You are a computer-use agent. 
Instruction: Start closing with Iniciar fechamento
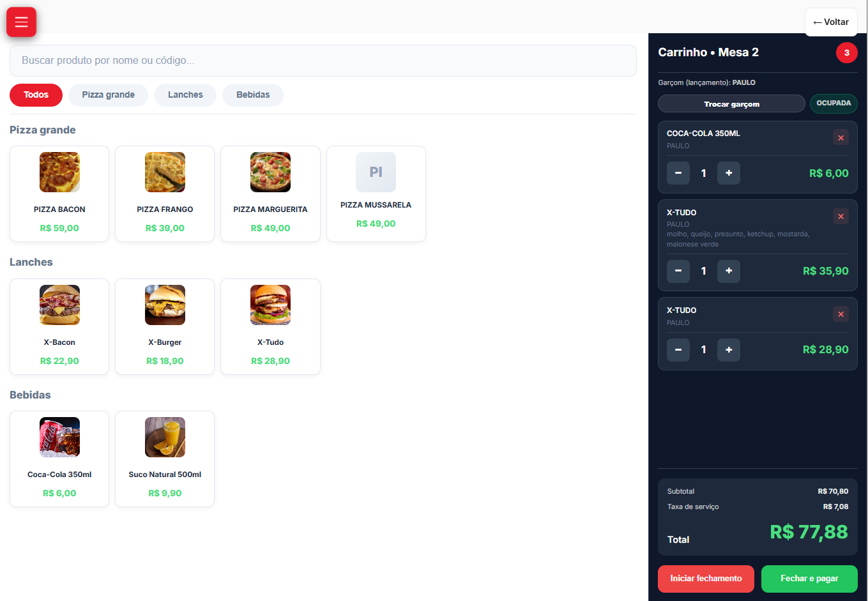pos(706,579)
